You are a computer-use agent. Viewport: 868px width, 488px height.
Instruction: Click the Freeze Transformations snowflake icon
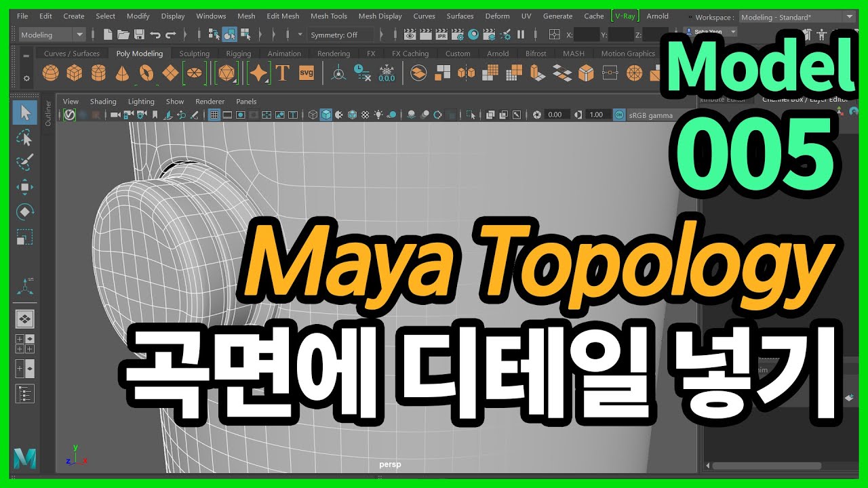coord(387,73)
